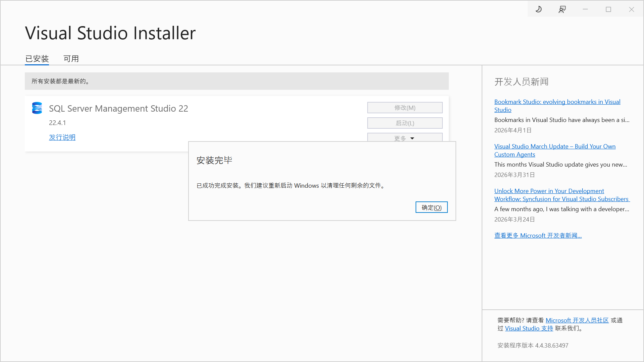Viewport: 644px width, 362px height.
Task: Switch to the 已安装 tab
Action: pos(37,59)
